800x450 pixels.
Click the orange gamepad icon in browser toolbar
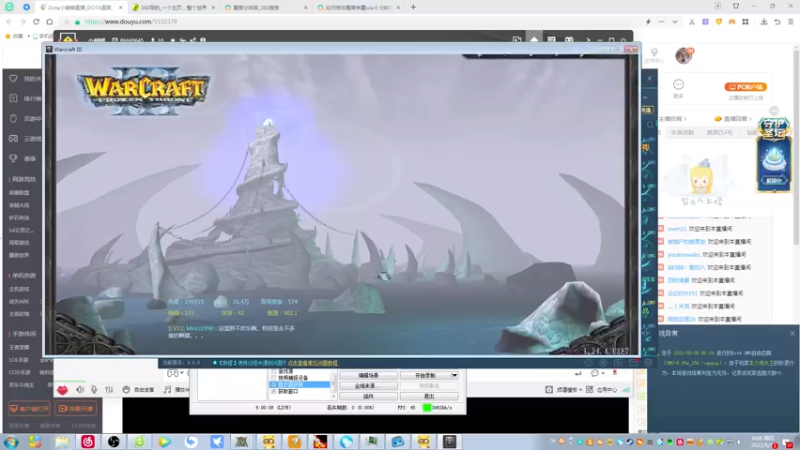tap(732, 22)
